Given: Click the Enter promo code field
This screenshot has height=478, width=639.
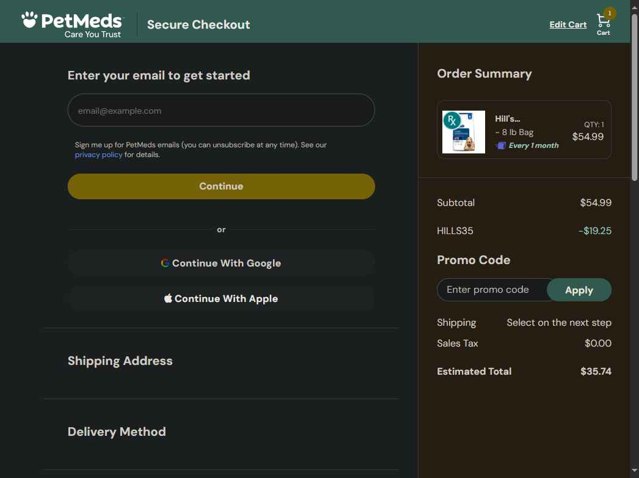Looking at the screenshot, I should (492, 290).
